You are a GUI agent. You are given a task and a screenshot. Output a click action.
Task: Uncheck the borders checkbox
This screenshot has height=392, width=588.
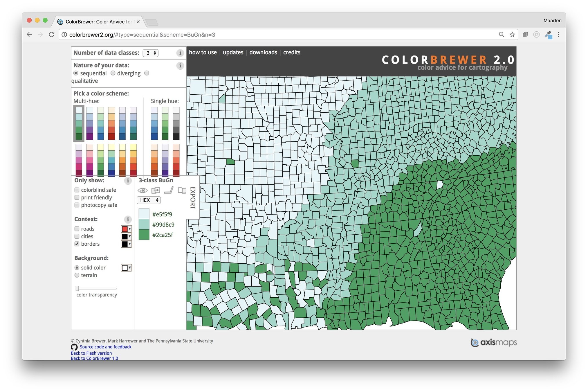coord(77,244)
